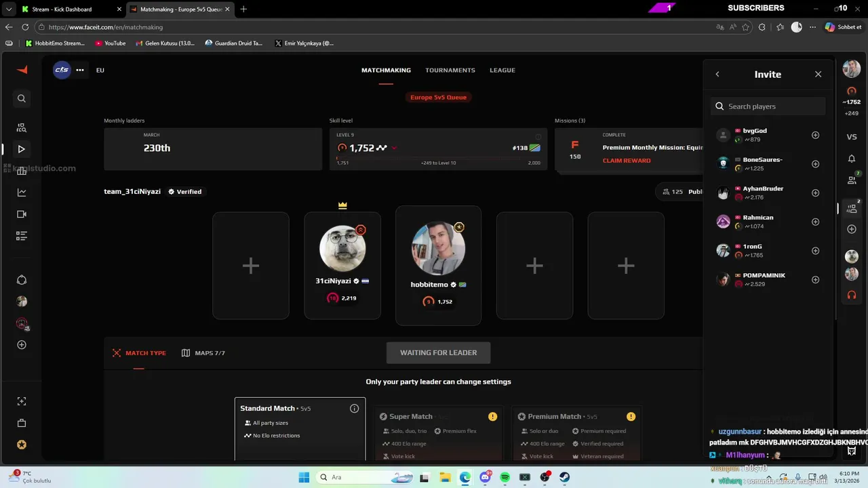Select the matchmaking play-arrow sidebar icon
This screenshot has width=868, height=488.
[22, 149]
